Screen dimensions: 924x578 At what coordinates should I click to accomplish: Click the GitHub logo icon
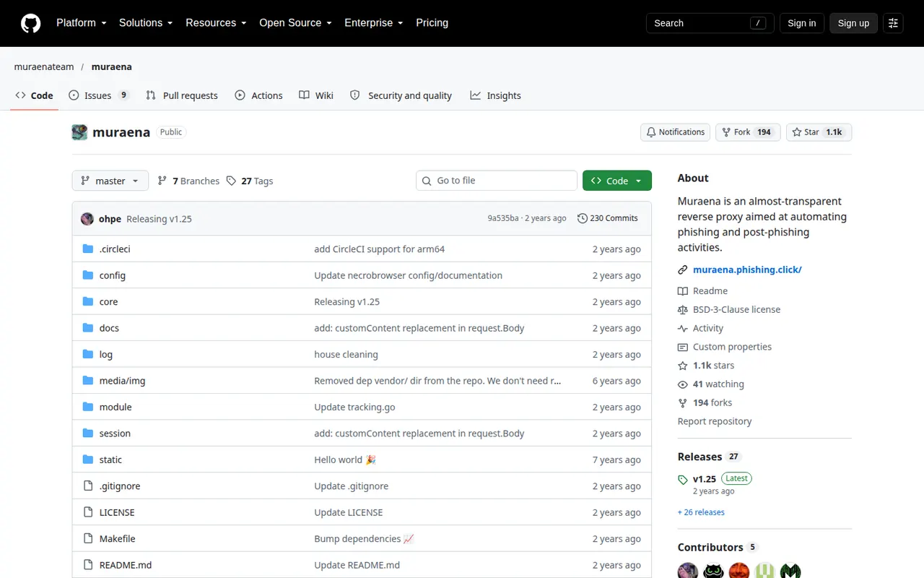tap(30, 23)
